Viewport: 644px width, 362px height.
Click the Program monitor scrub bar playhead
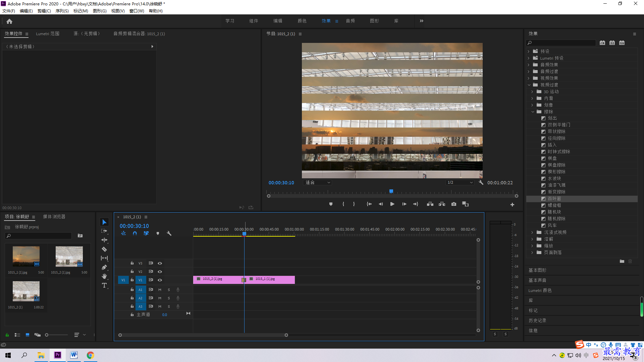[391, 191]
